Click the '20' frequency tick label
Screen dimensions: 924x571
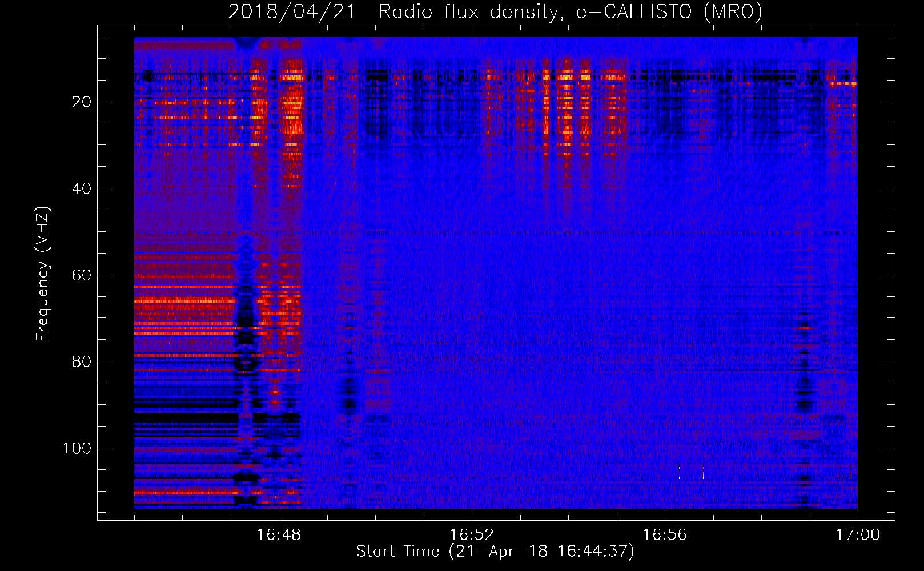click(82, 102)
